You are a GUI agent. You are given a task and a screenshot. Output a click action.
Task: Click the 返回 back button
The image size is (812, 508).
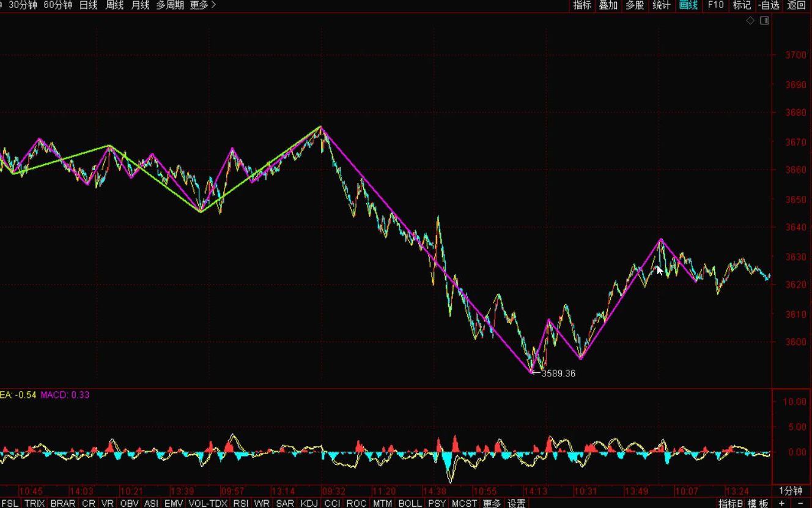click(797, 5)
